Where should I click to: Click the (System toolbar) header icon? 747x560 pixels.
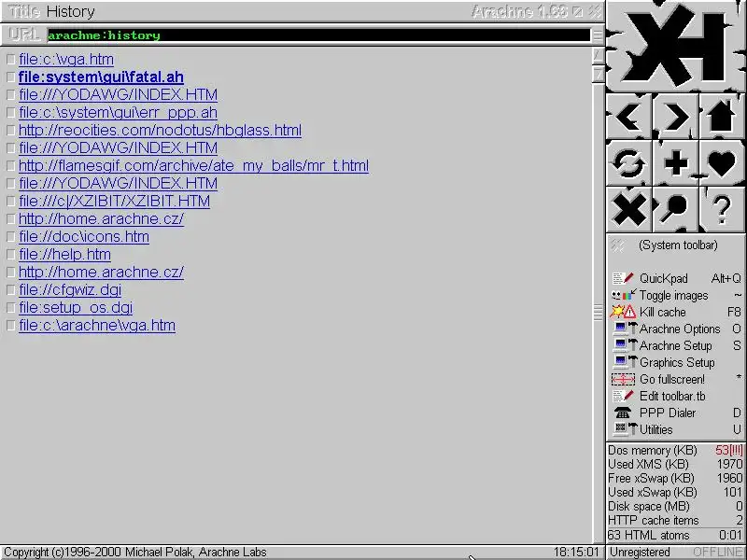tap(617, 245)
